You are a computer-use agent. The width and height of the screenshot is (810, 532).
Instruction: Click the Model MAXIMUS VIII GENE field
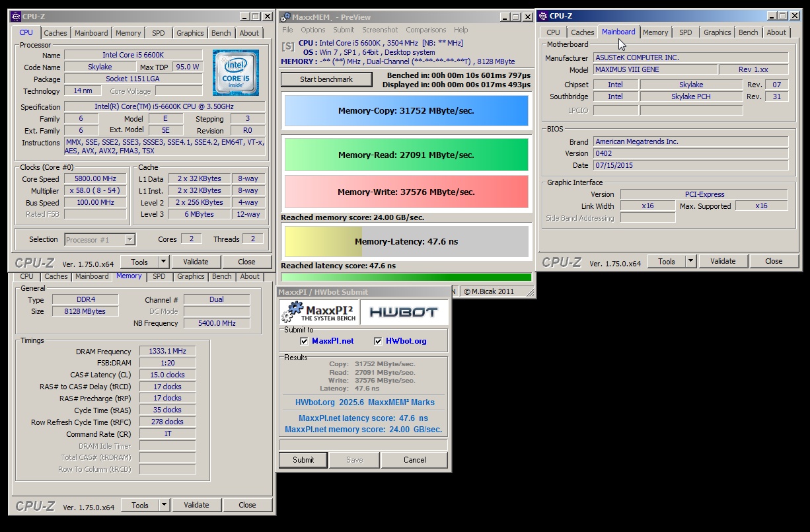pyautogui.click(x=655, y=69)
